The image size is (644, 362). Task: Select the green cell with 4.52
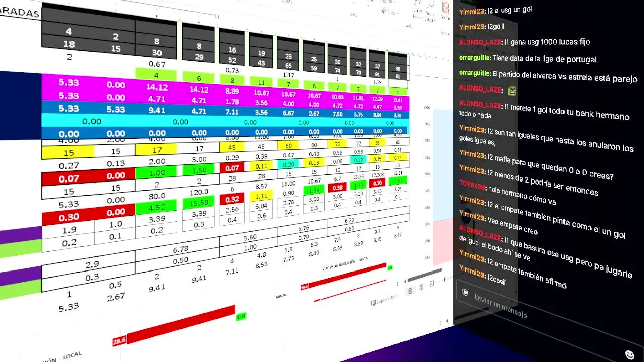[157, 207]
